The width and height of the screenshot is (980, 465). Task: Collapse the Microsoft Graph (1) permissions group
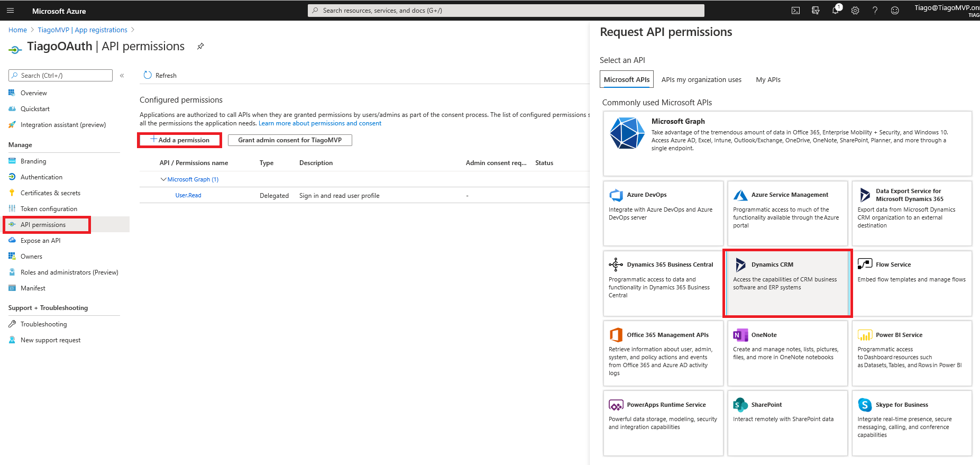coord(163,179)
